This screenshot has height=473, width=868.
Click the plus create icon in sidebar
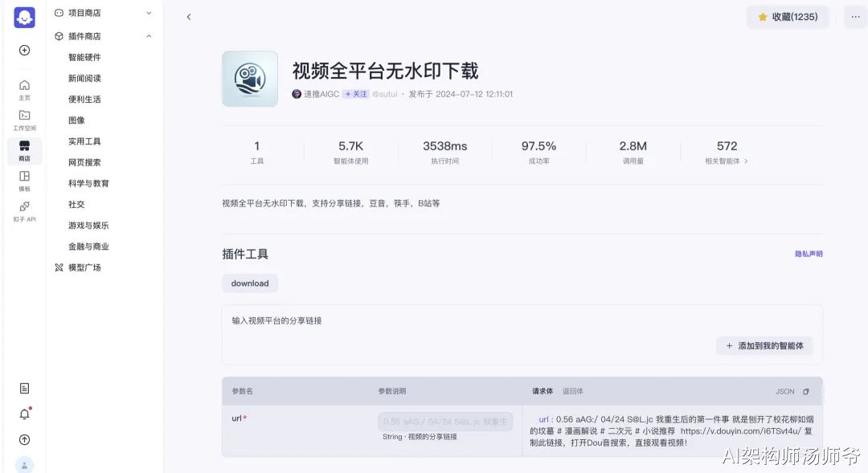(x=24, y=51)
